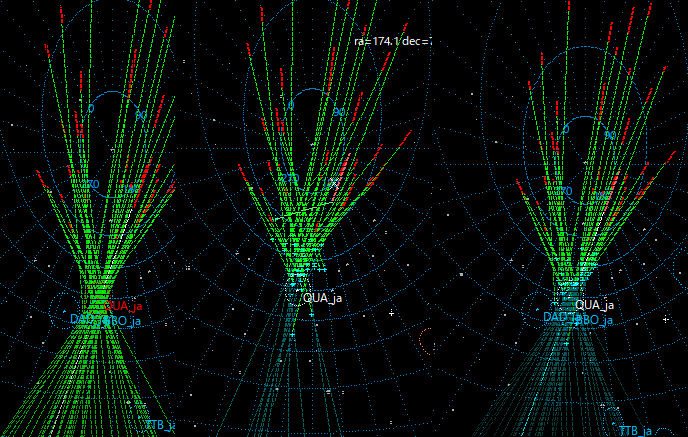Select the 0 degree label in left panel
This screenshot has width=688, height=437.
[91, 108]
